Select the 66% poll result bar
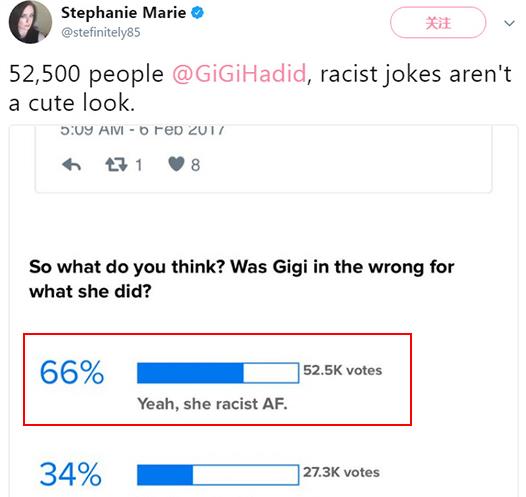526x497 pixels. pyautogui.click(x=218, y=373)
